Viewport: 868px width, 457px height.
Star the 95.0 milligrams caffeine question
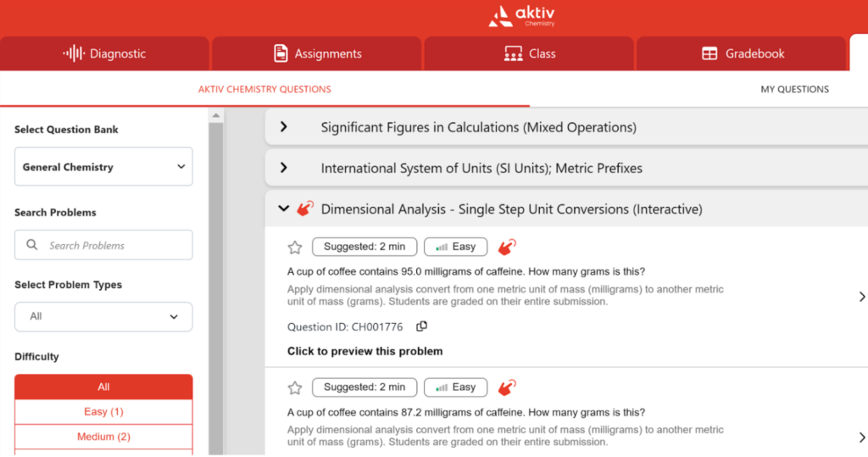(295, 248)
